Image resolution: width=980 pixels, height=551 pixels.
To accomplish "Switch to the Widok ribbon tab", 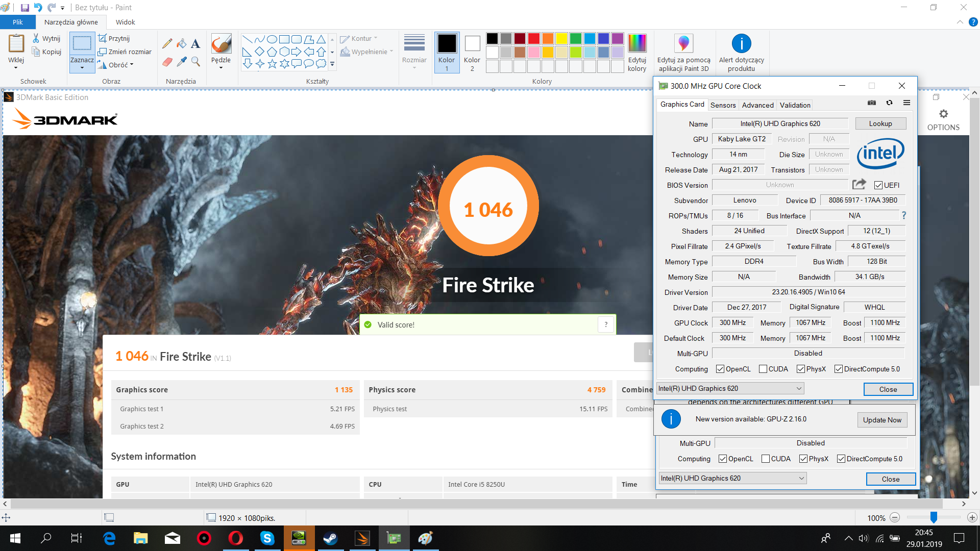I will [x=125, y=22].
